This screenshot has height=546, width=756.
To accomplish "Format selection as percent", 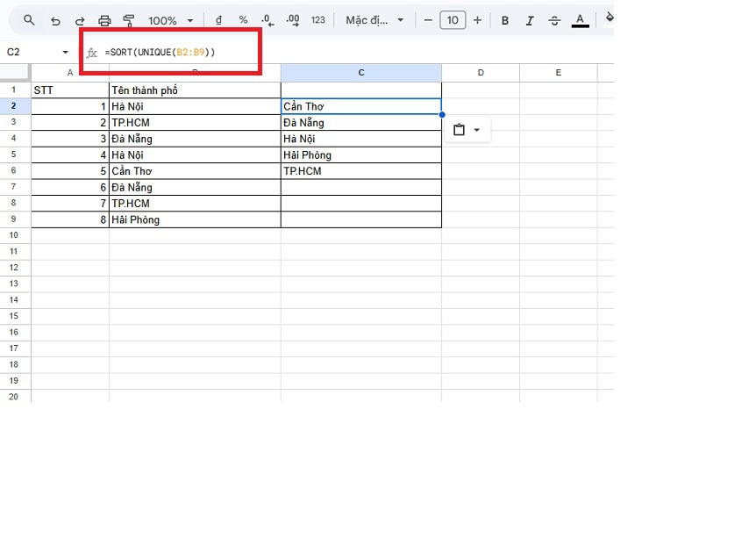I will pos(242,19).
